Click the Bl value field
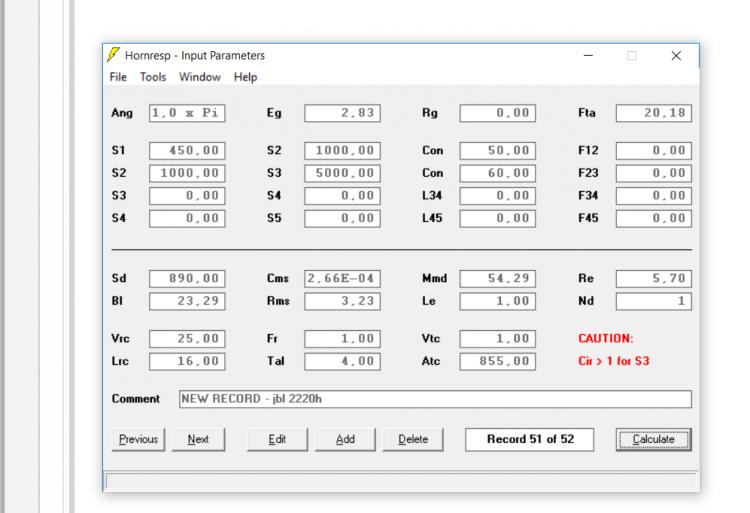 pos(186,299)
